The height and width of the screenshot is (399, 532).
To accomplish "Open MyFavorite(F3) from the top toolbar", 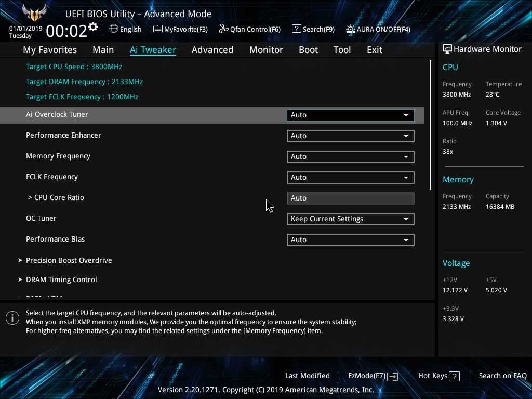I will (x=180, y=29).
